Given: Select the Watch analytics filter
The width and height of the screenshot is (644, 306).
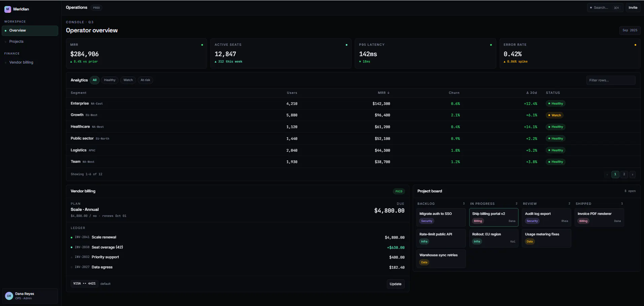Looking at the screenshot, I should (x=128, y=80).
